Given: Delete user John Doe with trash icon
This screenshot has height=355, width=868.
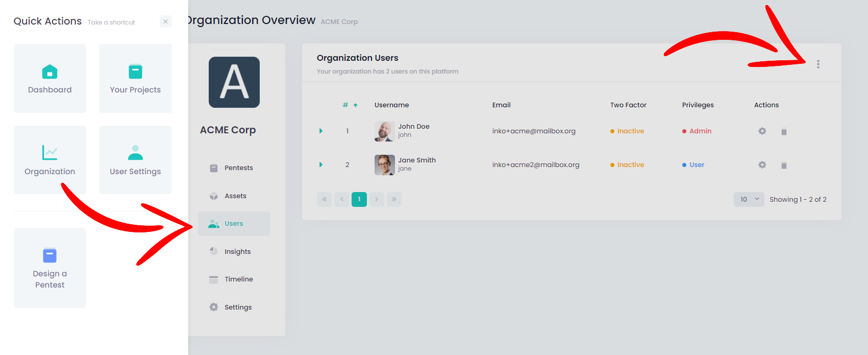Looking at the screenshot, I should click(784, 131).
